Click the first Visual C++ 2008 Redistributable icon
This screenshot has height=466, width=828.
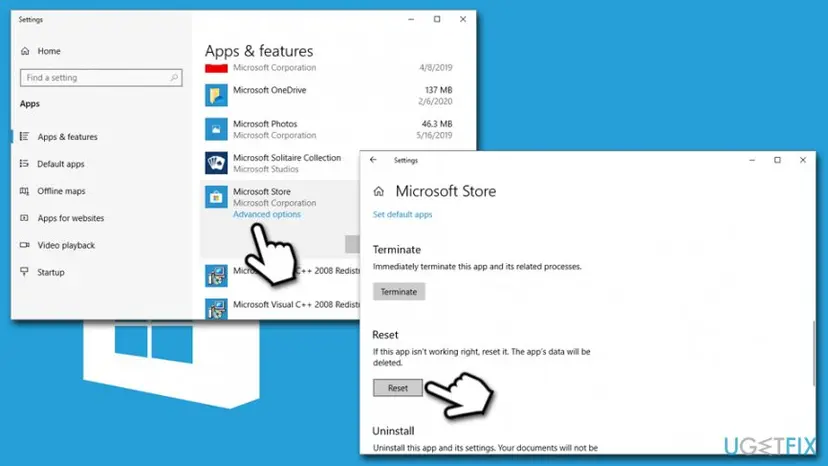(217, 276)
